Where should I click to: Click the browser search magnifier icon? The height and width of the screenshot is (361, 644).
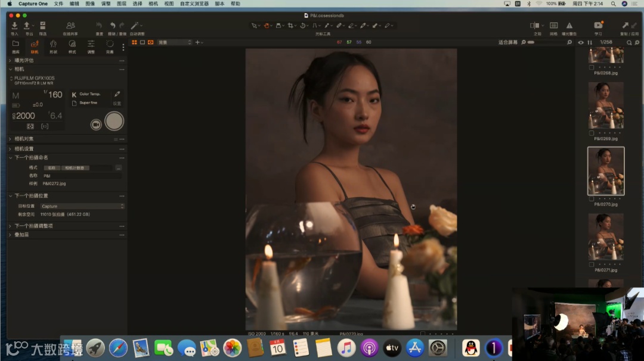click(x=629, y=42)
